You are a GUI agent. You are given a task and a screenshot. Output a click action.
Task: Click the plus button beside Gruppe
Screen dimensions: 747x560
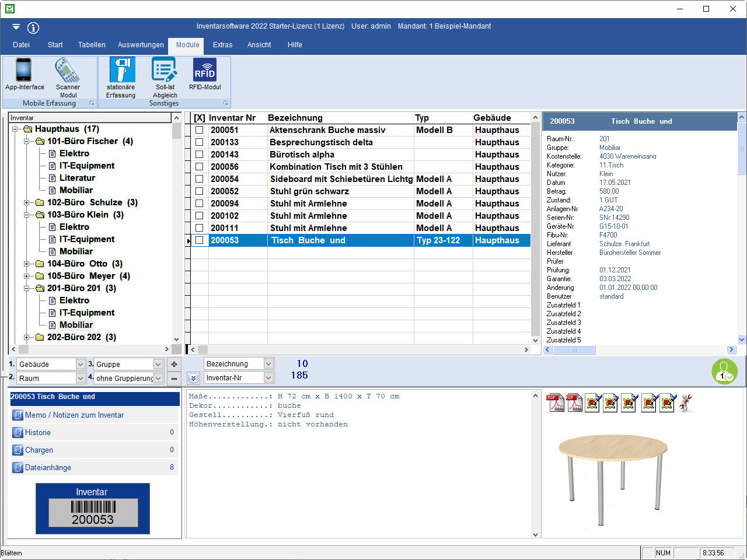[174, 364]
